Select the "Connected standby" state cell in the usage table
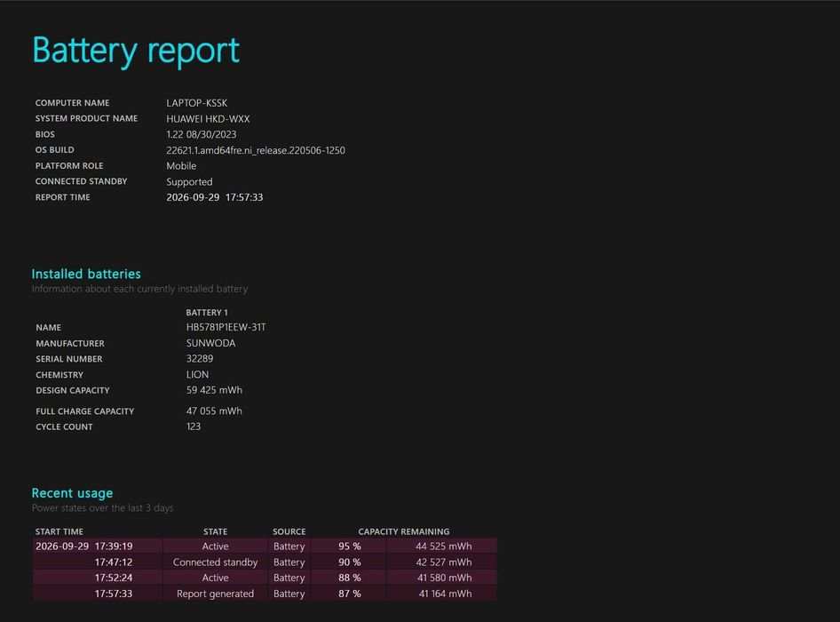Viewport: 840px width, 622px height. tap(216, 562)
